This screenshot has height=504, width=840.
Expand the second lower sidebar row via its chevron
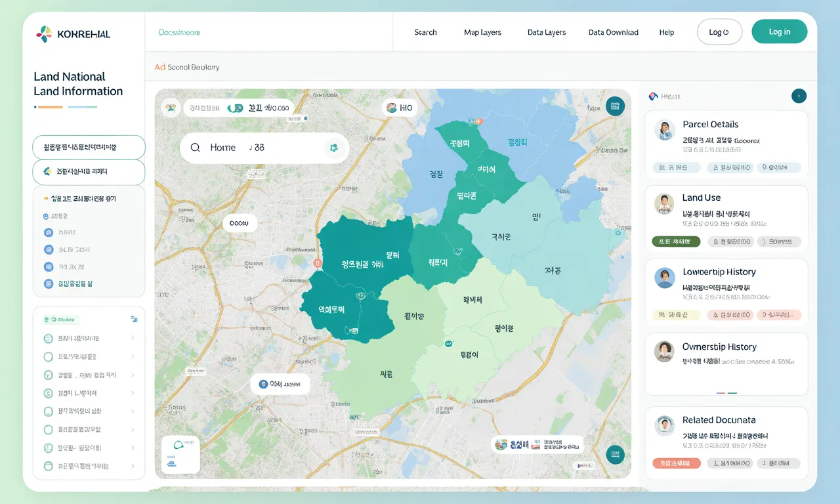tap(133, 357)
